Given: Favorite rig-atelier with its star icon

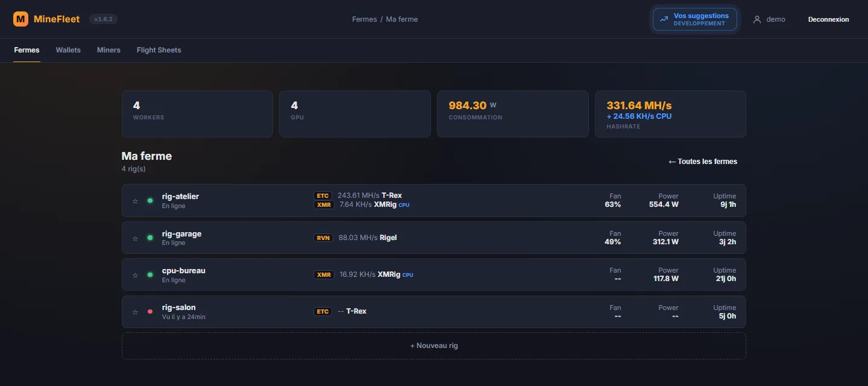Looking at the screenshot, I should [135, 201].
